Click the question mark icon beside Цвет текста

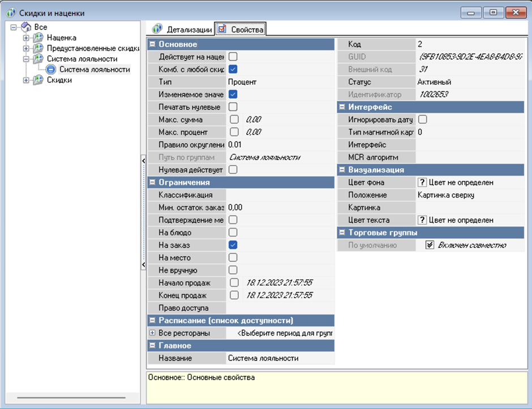pyautogui.click(x=422, y=220)
